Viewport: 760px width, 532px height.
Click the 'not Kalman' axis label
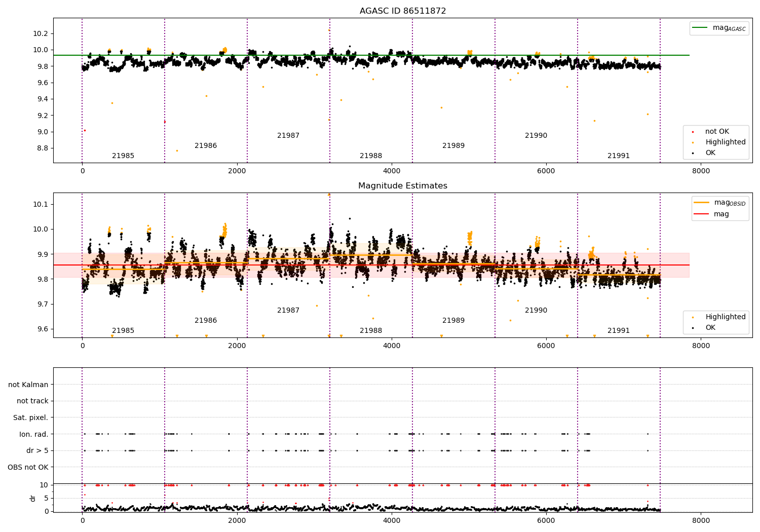coord(28,385)
